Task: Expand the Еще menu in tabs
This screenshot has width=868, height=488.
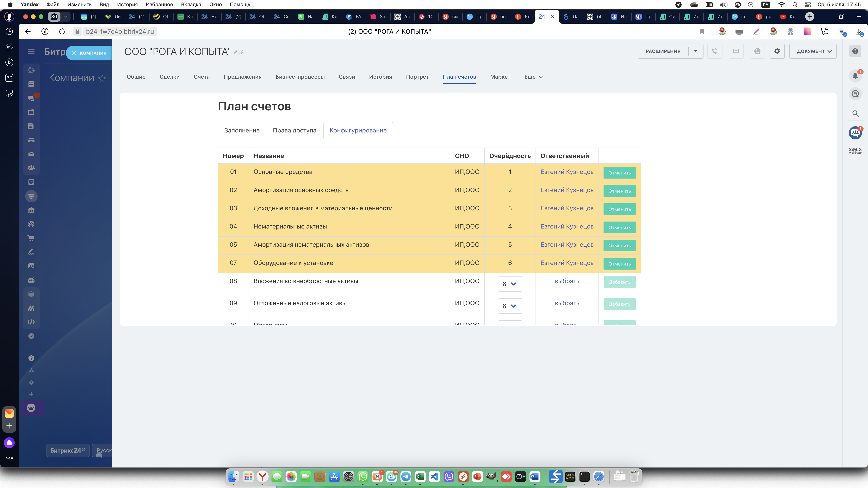Action: click(533, 77)
